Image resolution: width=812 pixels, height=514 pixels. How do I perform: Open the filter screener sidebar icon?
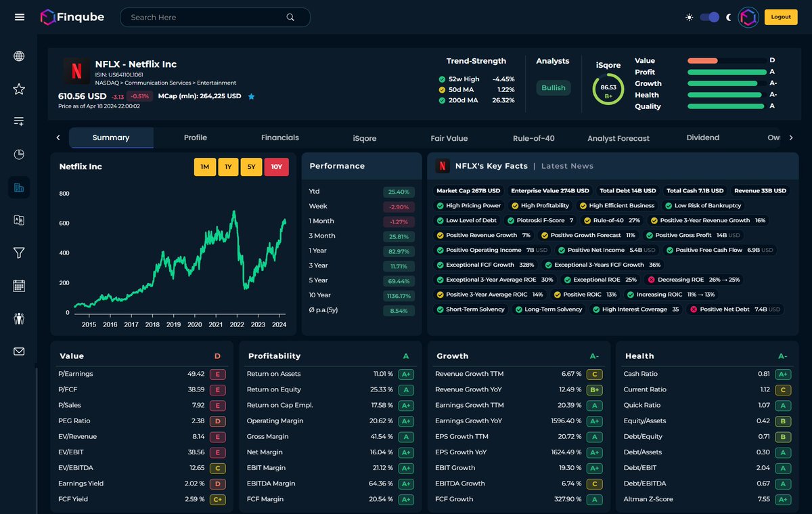click(x=19, y=253)
